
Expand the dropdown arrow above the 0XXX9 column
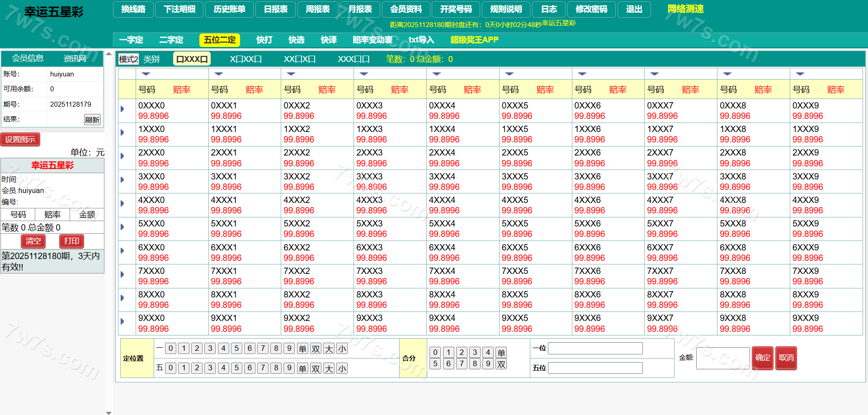800,74
